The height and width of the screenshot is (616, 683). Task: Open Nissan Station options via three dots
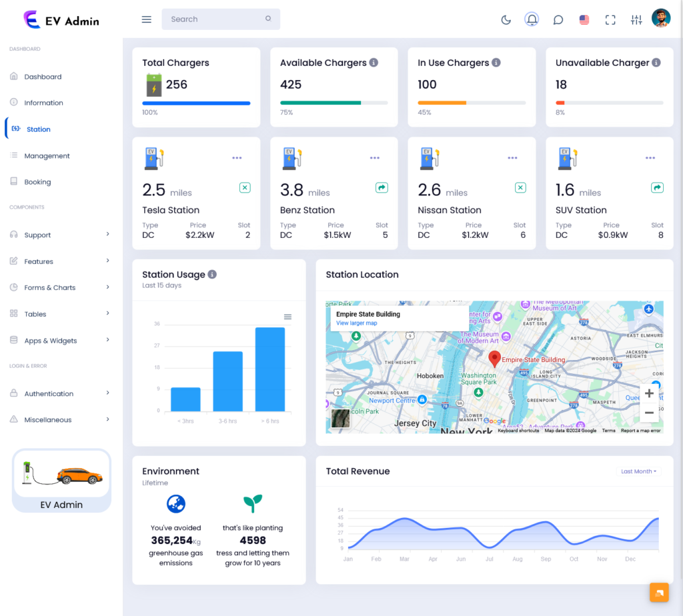coord(512,158)
